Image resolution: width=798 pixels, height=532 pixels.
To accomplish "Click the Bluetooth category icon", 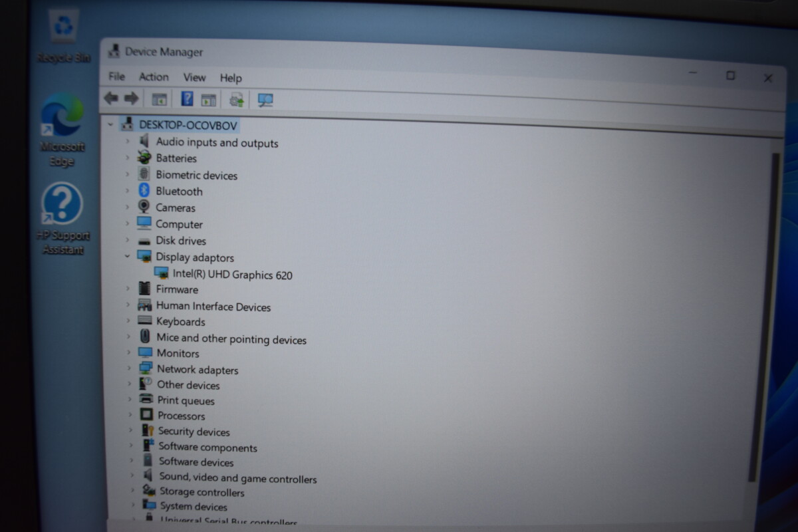I will click(x=144, y=191).
